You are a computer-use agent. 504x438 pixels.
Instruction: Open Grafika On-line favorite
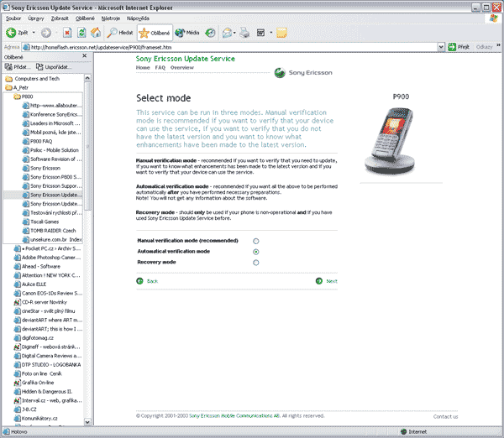coord(34,383)
